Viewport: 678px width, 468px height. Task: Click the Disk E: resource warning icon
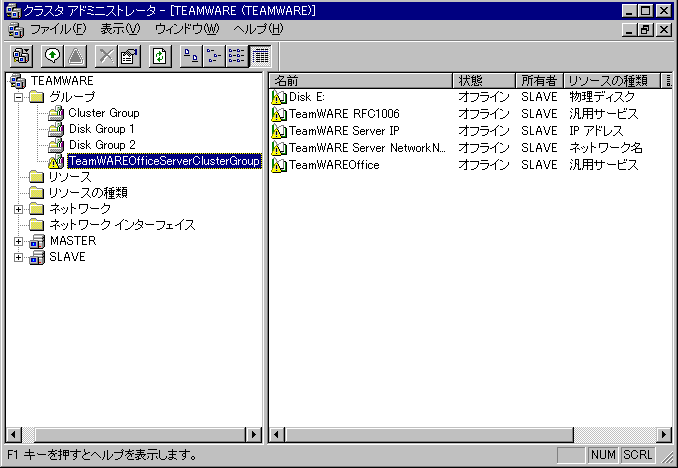(x=279, y=97)
